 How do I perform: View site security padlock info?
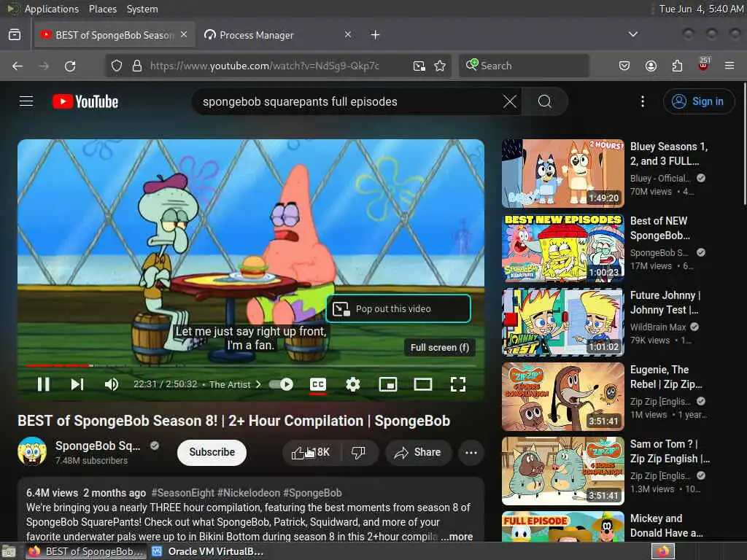[x=137, y=66]
